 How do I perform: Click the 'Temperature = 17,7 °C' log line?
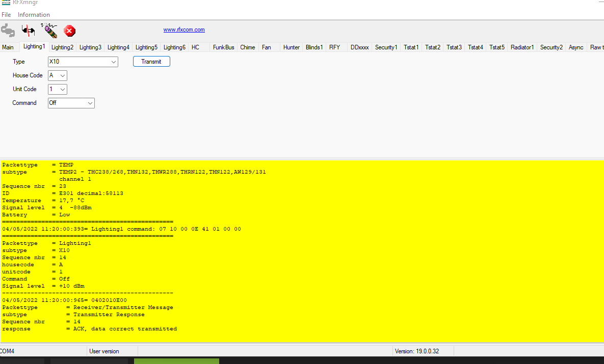coord(43,201)
